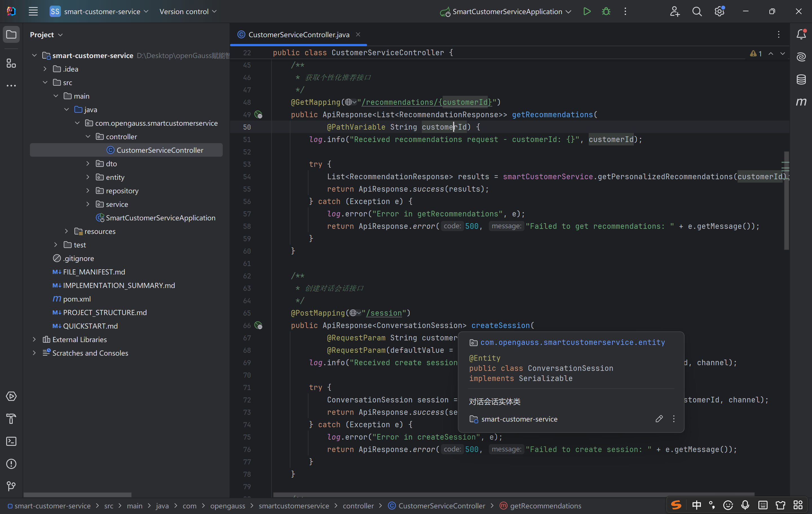The height and width of the screenshot is (514, 812).
Task: Open the Problems tool window
Action: tap(12, 464)
